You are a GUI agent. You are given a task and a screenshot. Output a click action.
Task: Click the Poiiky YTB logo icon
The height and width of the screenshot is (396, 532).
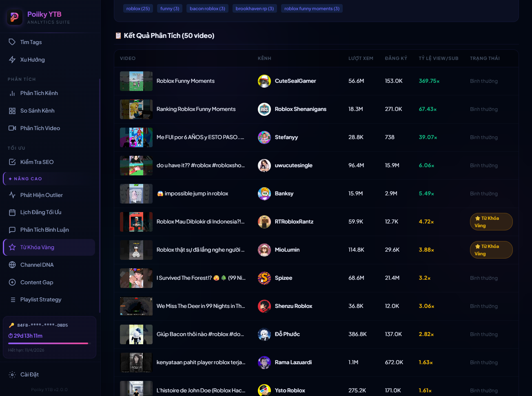click(x=15, y=17)
